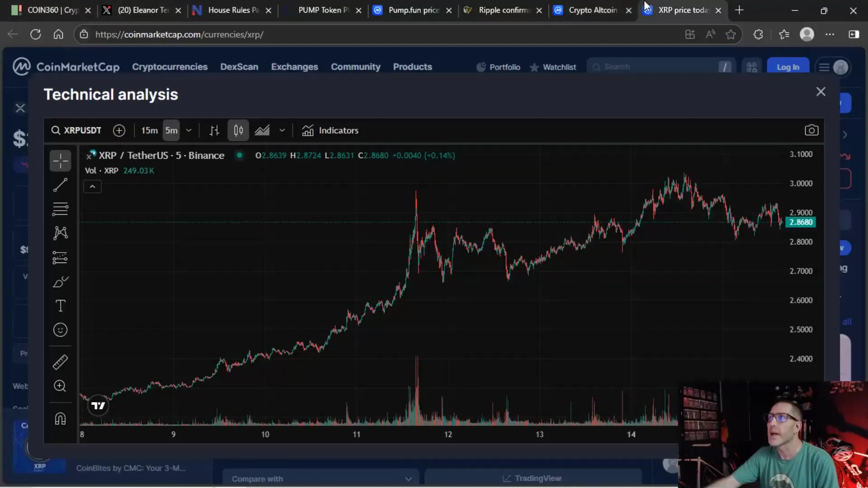868x488 pixels.
Task: Close the Technical analysis dialog
Action: coord(821,92)
